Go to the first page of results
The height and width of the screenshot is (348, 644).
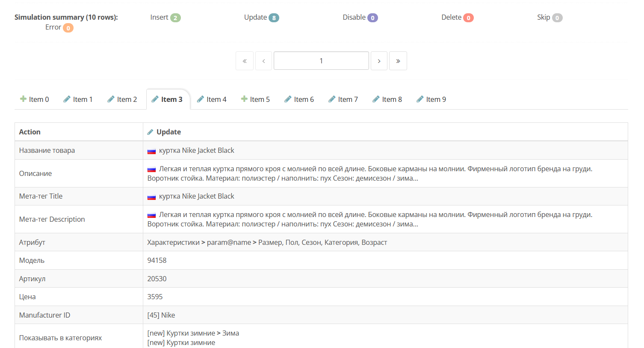(245, 61)
